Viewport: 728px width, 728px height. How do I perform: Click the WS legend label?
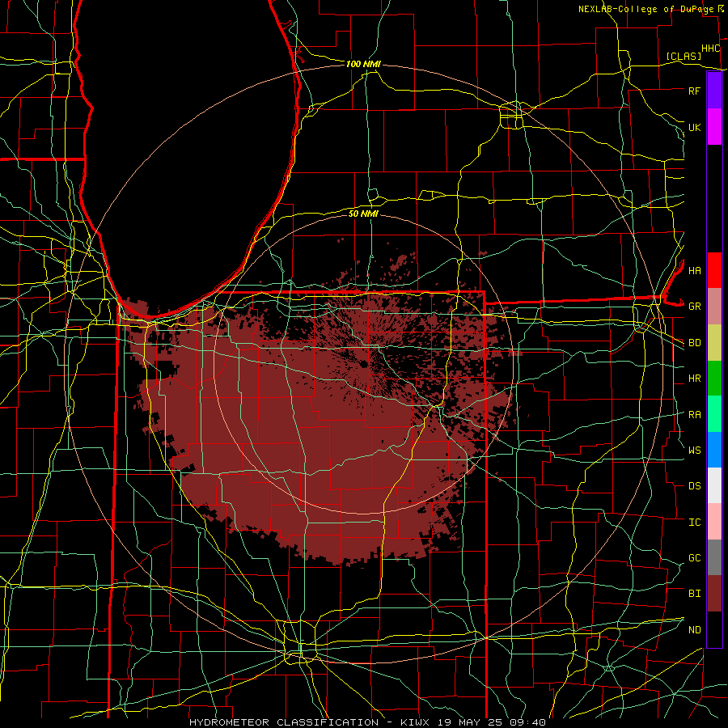(694, 450)
